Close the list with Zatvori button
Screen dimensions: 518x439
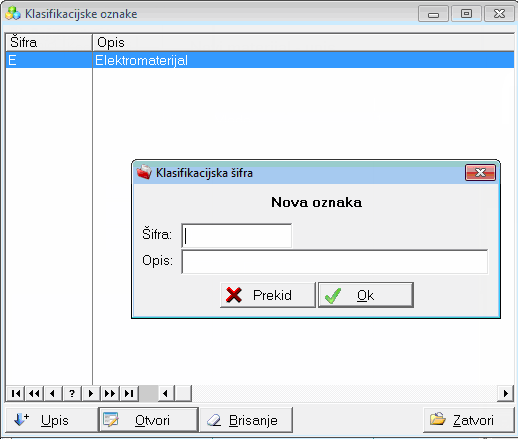point(469,420)
